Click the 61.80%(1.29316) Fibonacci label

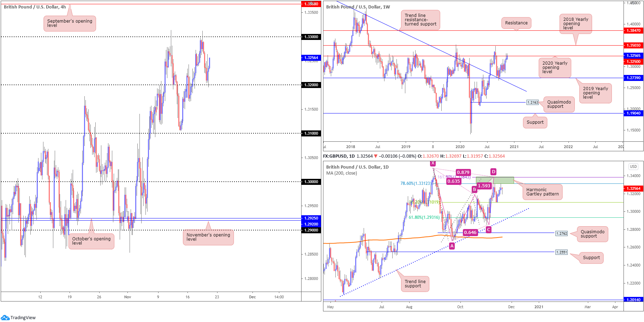point(424,217)
